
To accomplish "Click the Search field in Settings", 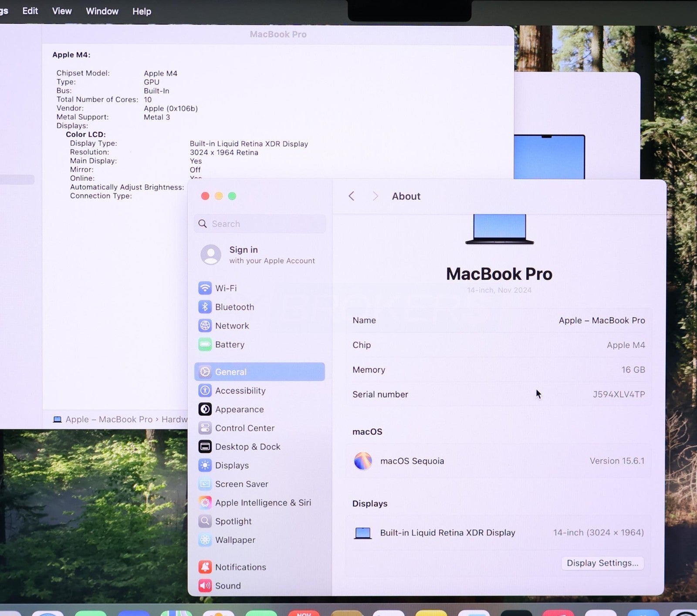I will tap(261, 224).
